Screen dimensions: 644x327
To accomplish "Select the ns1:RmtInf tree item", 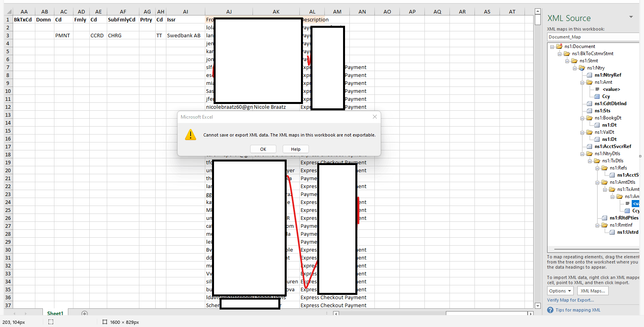I will click(x=621, y=225).
